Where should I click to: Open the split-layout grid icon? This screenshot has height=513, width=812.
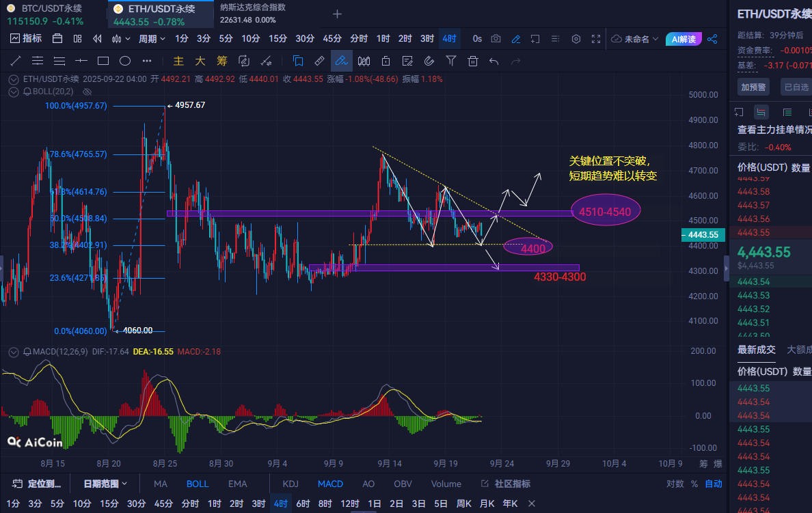(x=78, y=39)
